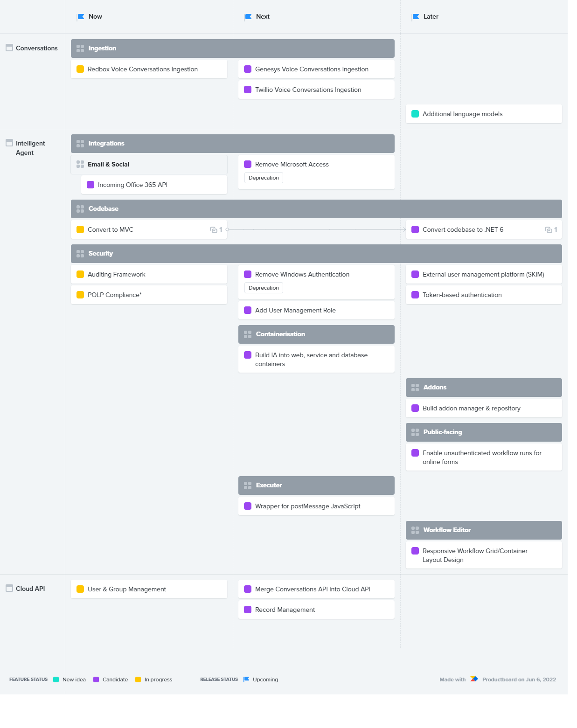This screenshot has height=728, width=577.
Task: Click the purple Candidate legend swatch
Action: 96,679
